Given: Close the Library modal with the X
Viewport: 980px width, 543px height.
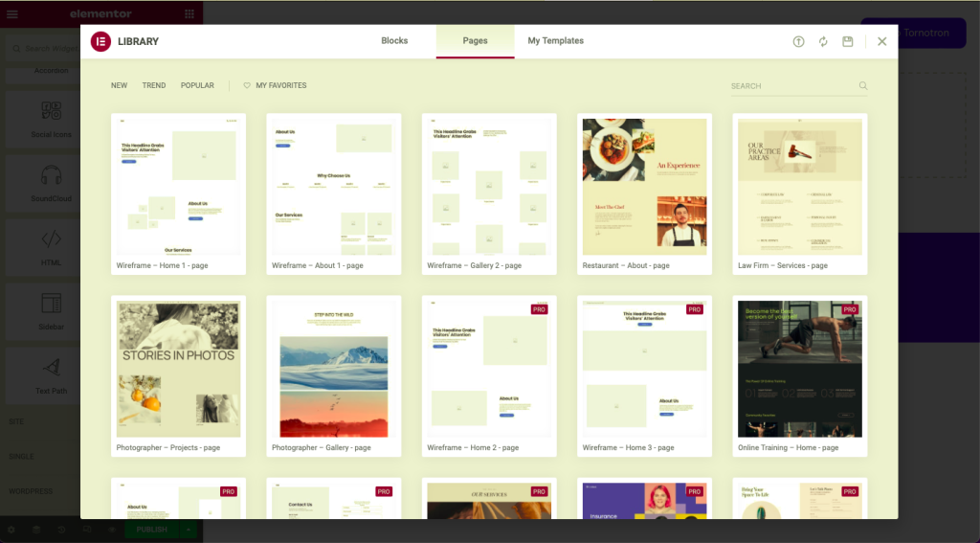Looking at the screenshot, I should pyautogui.click(x=882, y=41).
